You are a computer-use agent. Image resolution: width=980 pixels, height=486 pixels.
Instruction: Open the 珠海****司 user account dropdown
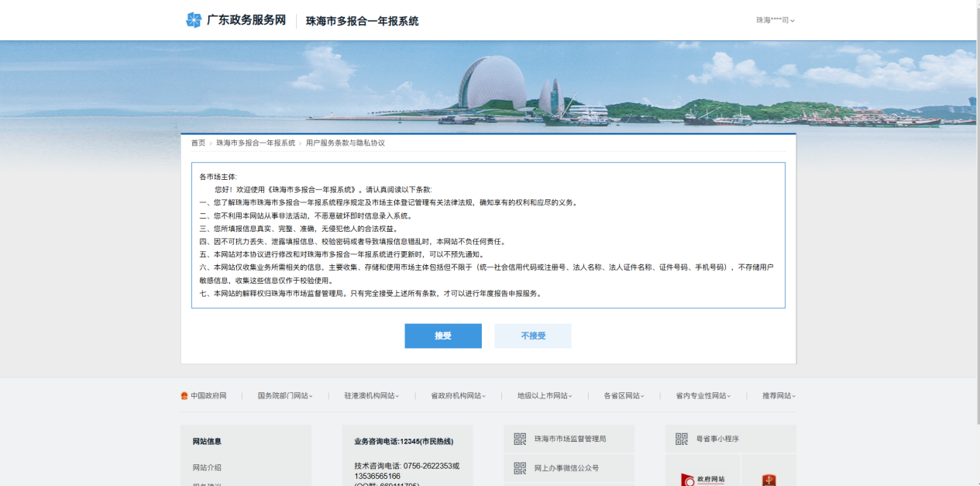(x=775, y=20)
